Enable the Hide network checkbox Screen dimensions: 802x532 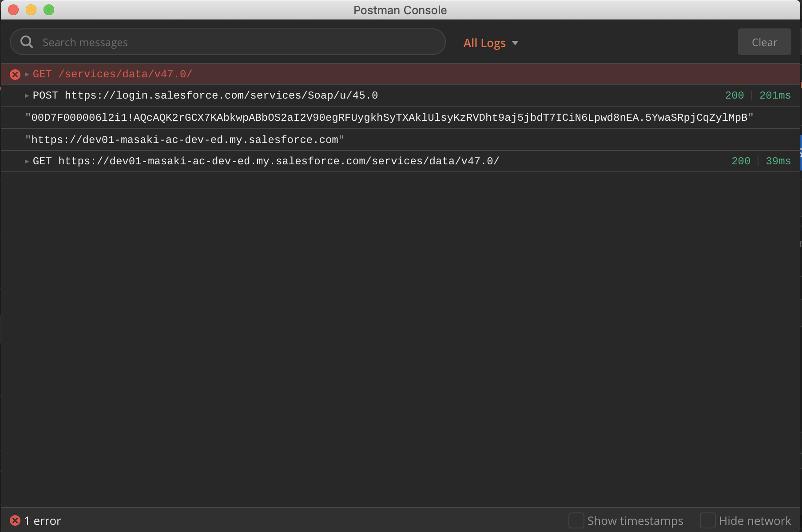pyautogui.click(x=707, y=520)
